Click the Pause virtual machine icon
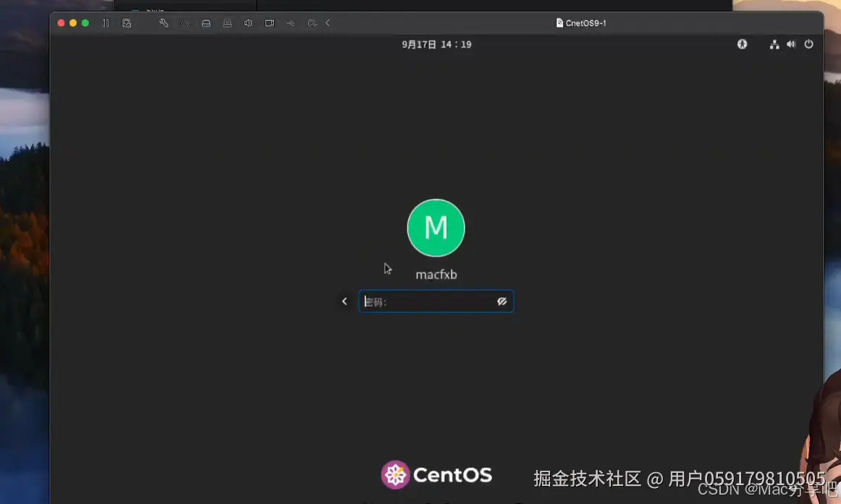The height and width of the screenshot is (504, 841). click(106, 22)
